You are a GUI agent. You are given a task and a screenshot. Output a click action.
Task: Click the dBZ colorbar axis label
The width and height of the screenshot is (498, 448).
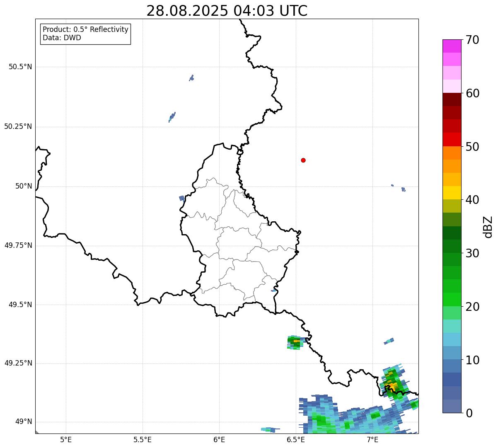click(488, 227)
